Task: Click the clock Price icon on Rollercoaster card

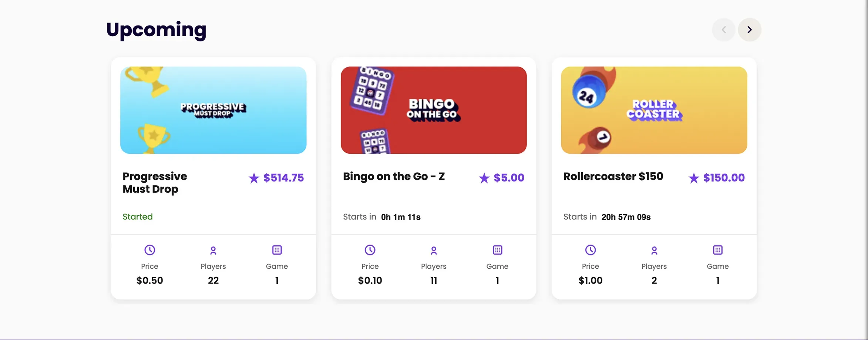Action: pos(591,250)
